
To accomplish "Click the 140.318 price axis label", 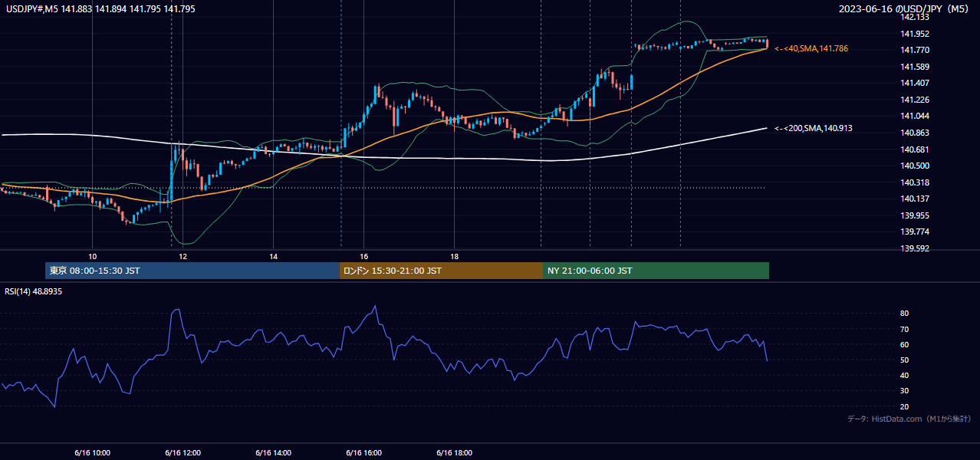I will point(916,182).
